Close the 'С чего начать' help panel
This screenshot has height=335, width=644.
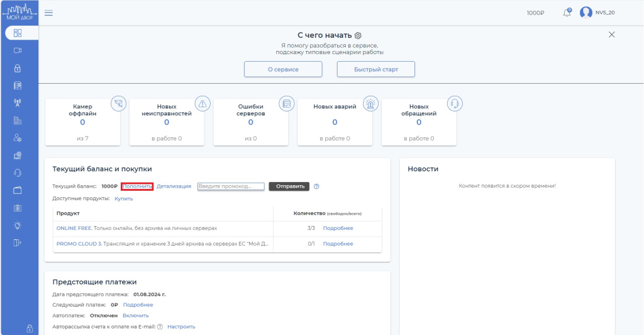pyautogui.click(x=611, y=35)
